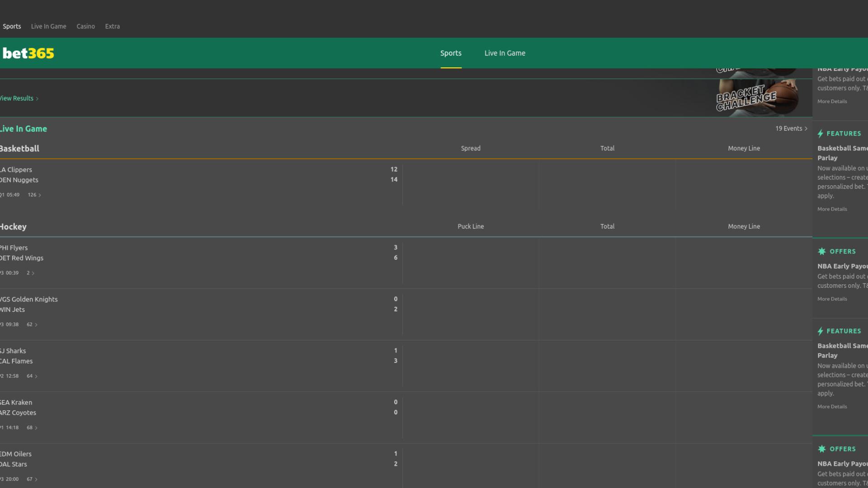Click Nuggets score 14
The width and height of the screenshot is (868, 488).
tap(394, 180)
